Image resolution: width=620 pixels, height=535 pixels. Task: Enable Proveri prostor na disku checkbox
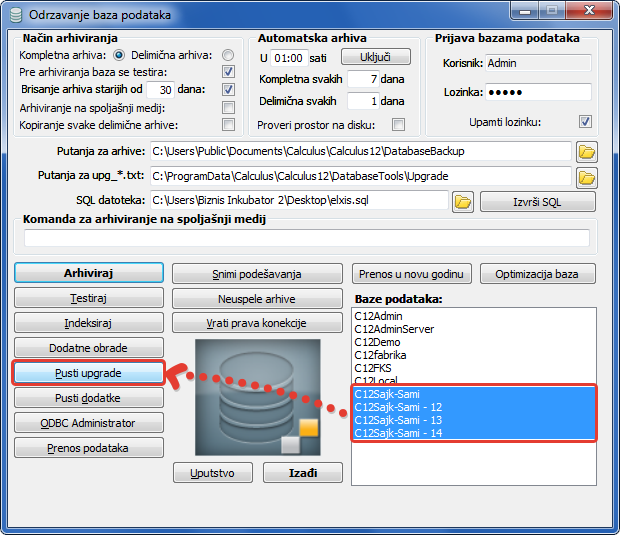pos(398,124)
